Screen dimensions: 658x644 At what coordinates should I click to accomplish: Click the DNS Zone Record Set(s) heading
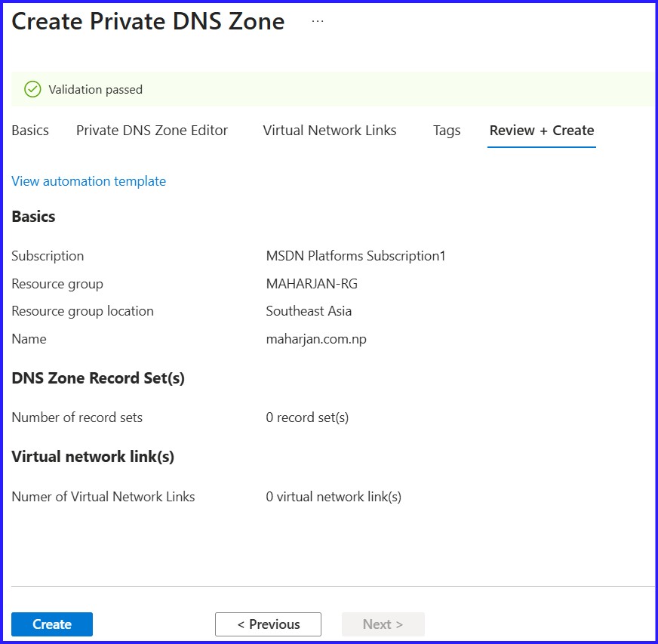coord(98,377)
